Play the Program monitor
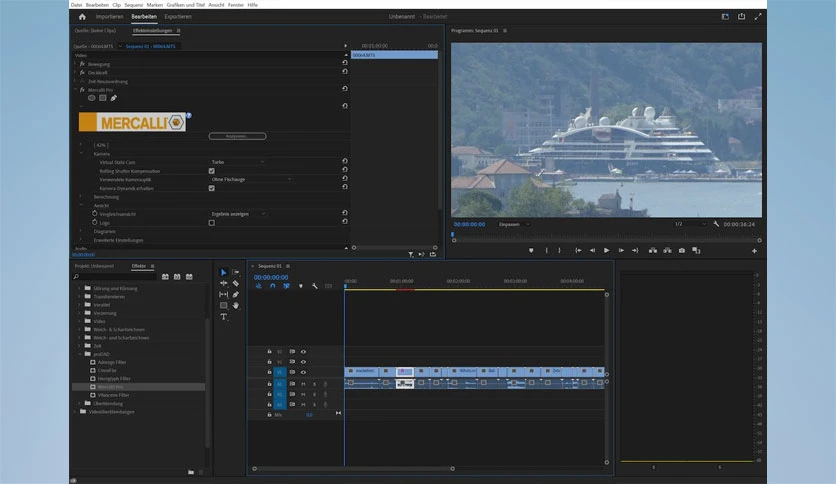Viewport: 836px width, 484px height. click(x=606, y=251)
